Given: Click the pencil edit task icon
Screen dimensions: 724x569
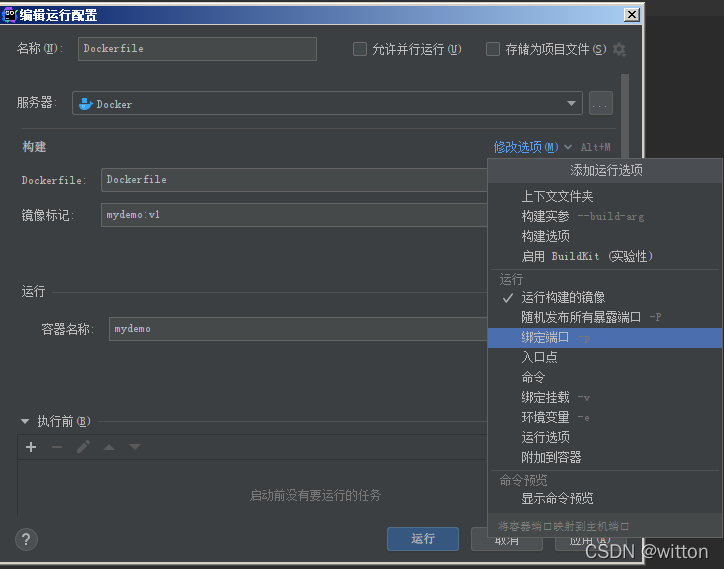Looking at the screenshot, I should pyautogui.click(x=83, y=447).
